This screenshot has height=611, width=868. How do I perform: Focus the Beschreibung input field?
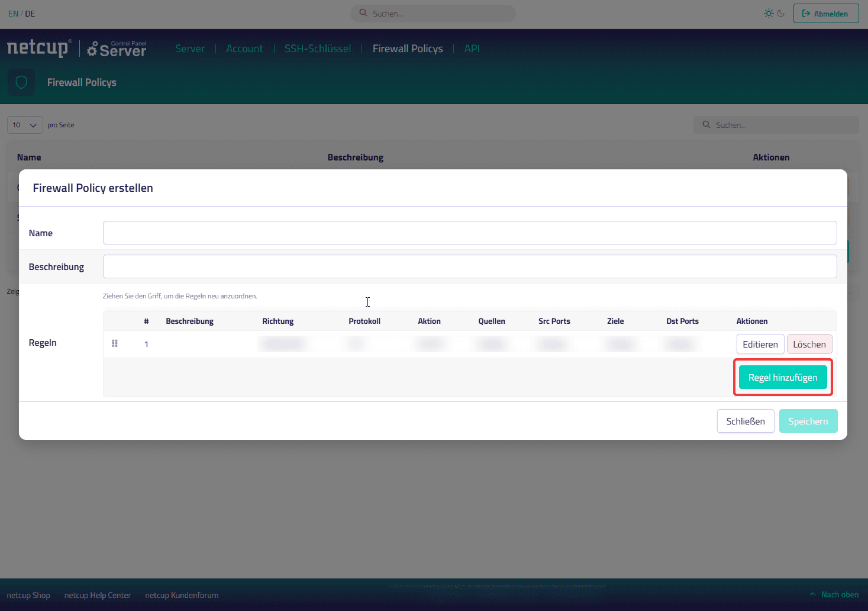pos(470,266)
